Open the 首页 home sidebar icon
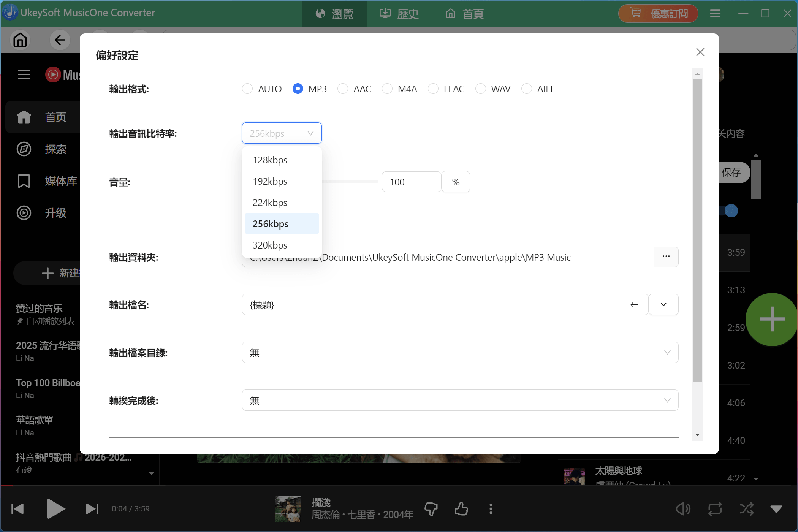Viewport: 798px width, 532px height. pyautogui.click(x=24, y=117)
